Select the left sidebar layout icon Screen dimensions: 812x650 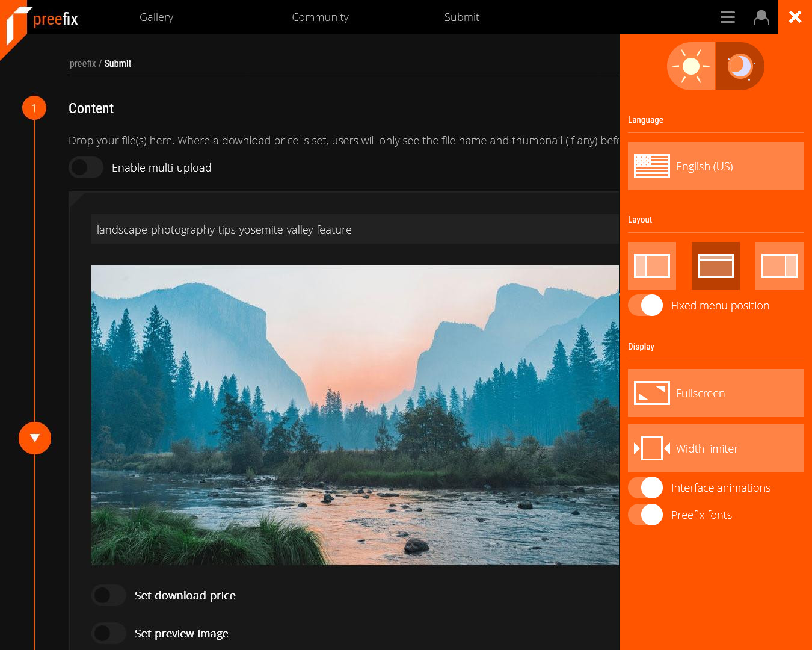[x=652, y=266]
